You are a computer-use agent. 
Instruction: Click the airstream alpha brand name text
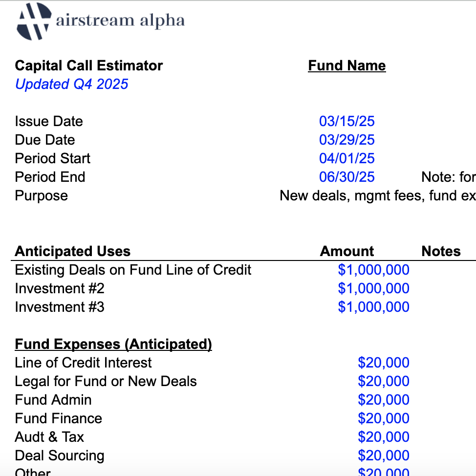point(120,21)
